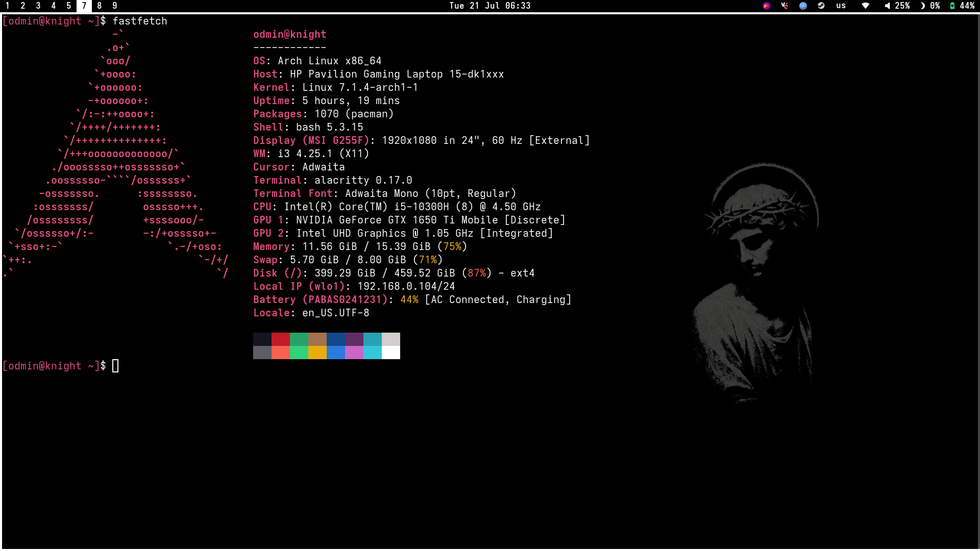Screen dimensions: 980x551
Task: Click the green battery icon
Action: [952, 6]
